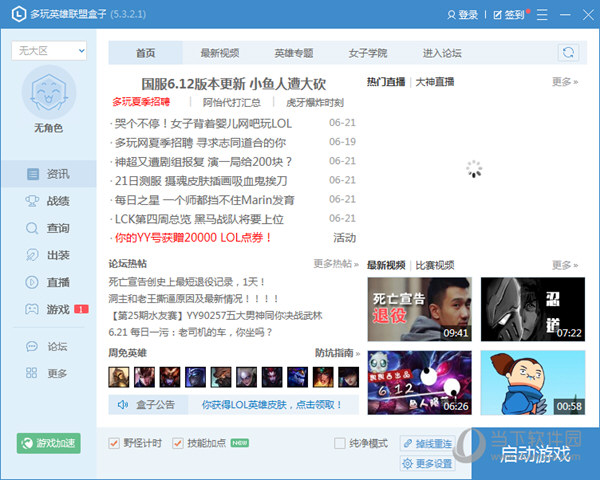Expand 更多 beside 热门直播
Viewport: 600px width, 480px height.
pos(565,82)
